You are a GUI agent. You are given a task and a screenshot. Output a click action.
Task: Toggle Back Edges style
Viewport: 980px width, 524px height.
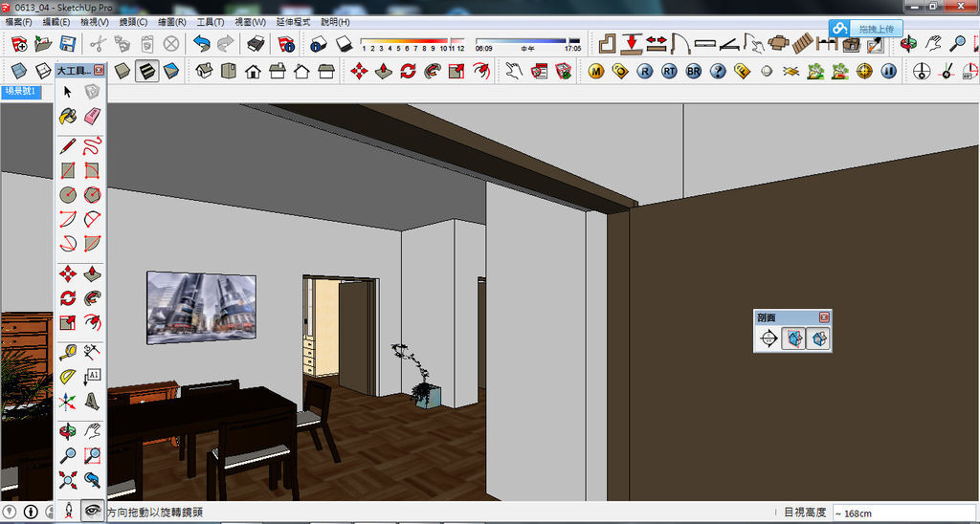click(43, 71)
